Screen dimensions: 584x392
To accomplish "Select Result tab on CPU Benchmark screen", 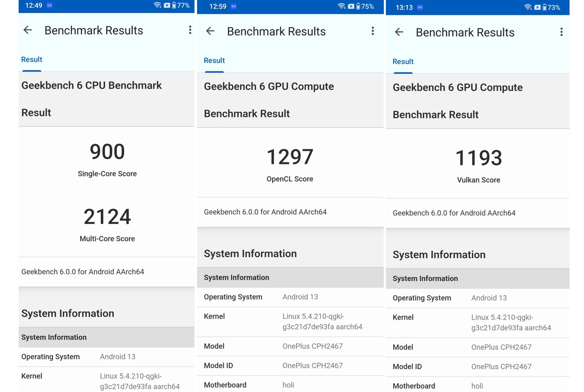I will point(32,59).
